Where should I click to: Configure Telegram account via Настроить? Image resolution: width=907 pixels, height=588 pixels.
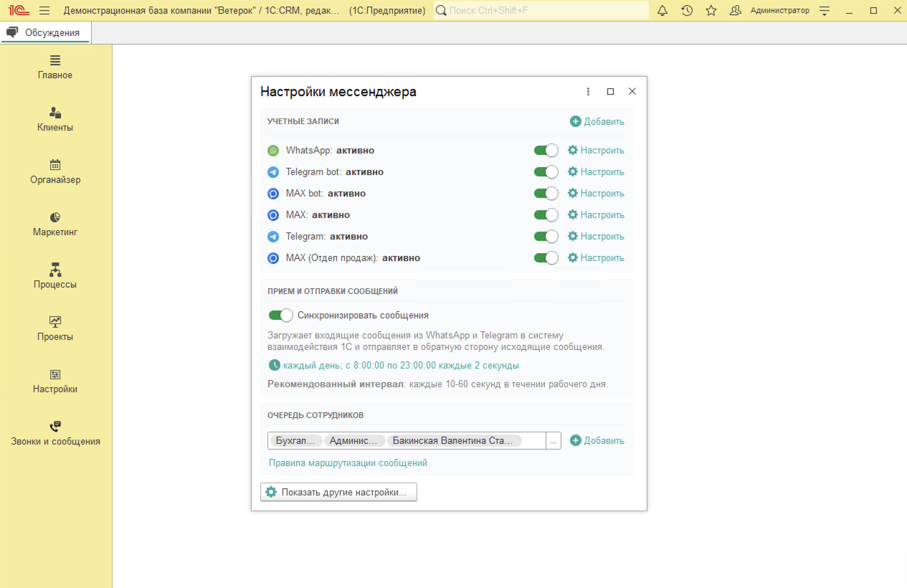(596, 237)
